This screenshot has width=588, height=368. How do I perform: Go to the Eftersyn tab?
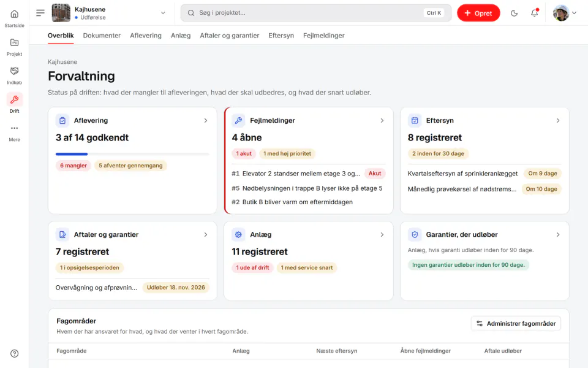coord(281,36)
